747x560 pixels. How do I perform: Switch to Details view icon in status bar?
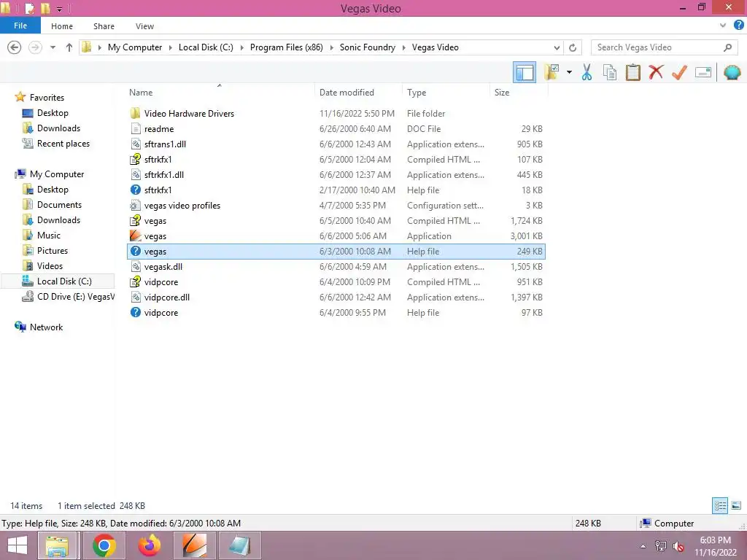tap(720, 506)
